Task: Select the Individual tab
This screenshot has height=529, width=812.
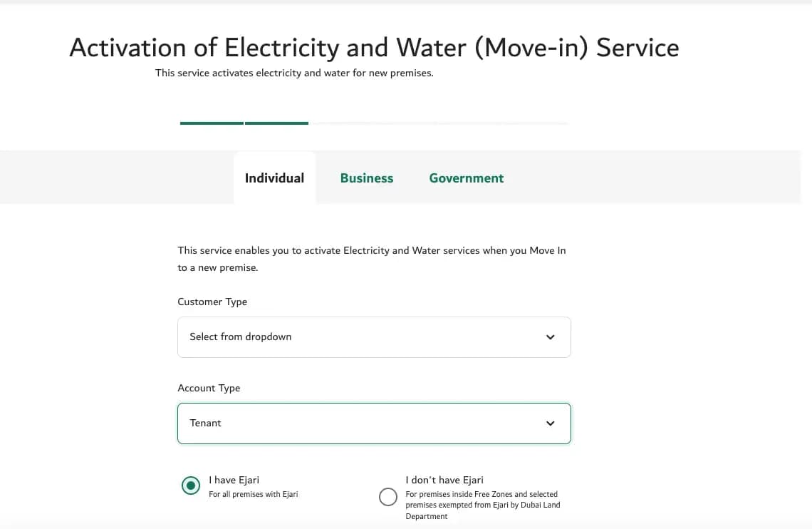Action: click(x=274, y=178)
